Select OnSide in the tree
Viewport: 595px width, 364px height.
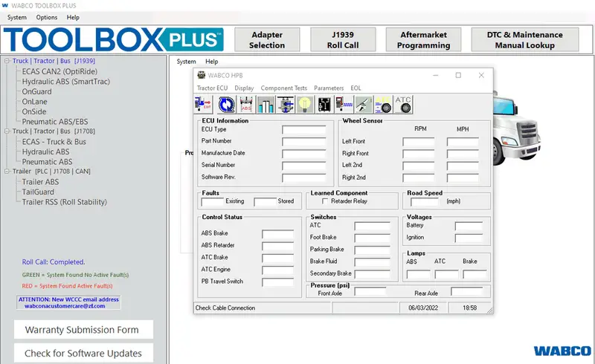tap(34, 111)
